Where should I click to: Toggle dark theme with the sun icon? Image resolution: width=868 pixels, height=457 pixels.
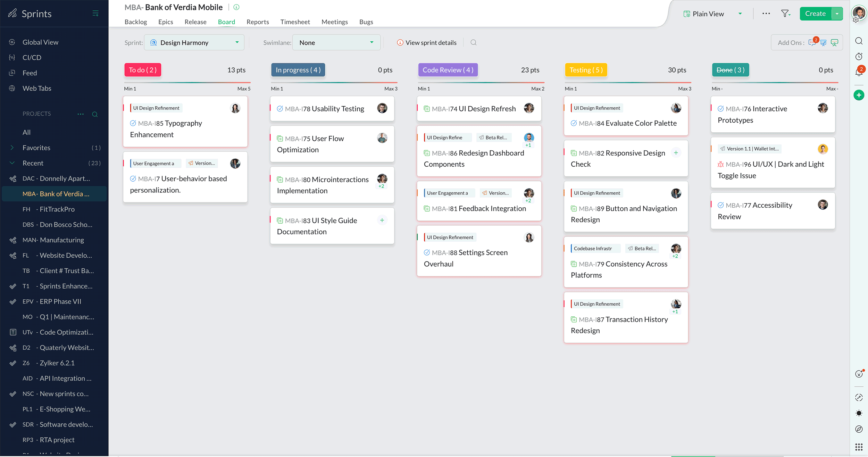(859, 413)
